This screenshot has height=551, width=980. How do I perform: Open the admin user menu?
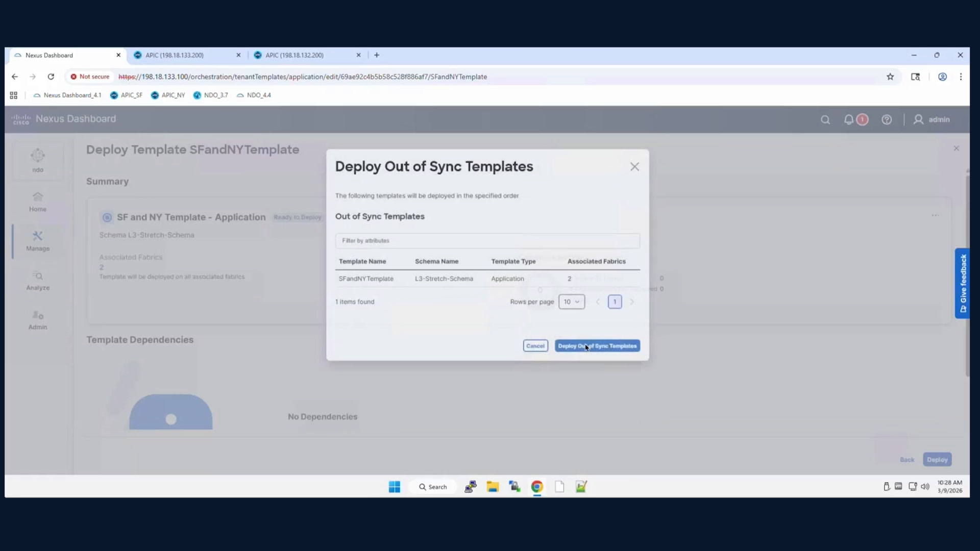(x=932, y=119)
